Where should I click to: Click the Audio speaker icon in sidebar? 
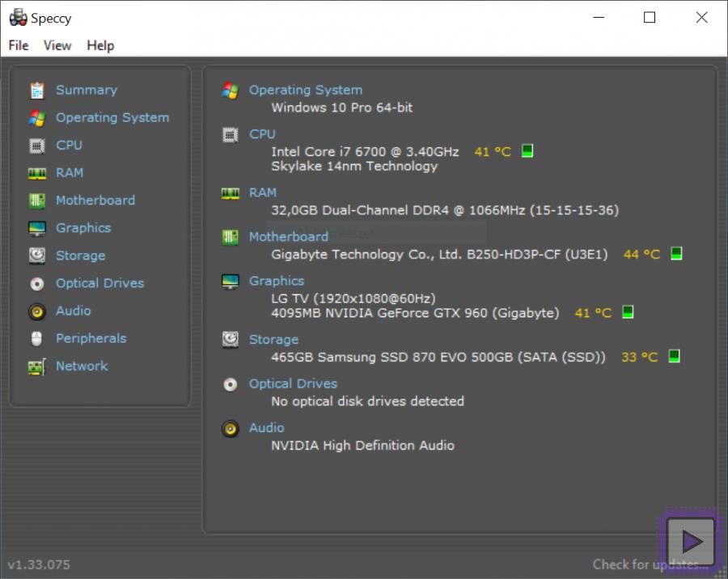coord(37,311)
